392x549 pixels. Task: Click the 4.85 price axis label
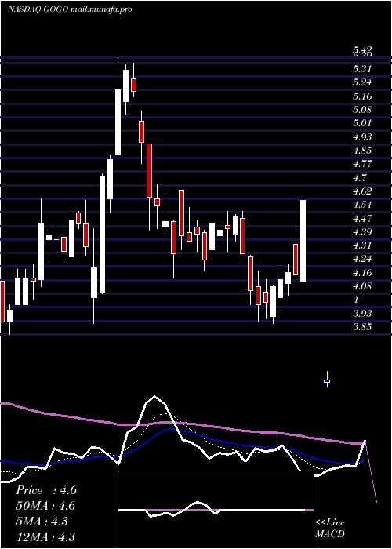[362, 151]
